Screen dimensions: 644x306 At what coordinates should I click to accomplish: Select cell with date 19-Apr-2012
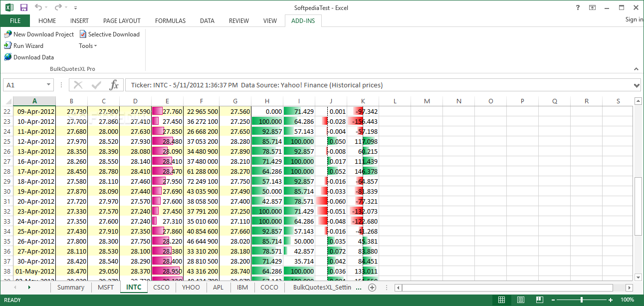pos(34,191)
